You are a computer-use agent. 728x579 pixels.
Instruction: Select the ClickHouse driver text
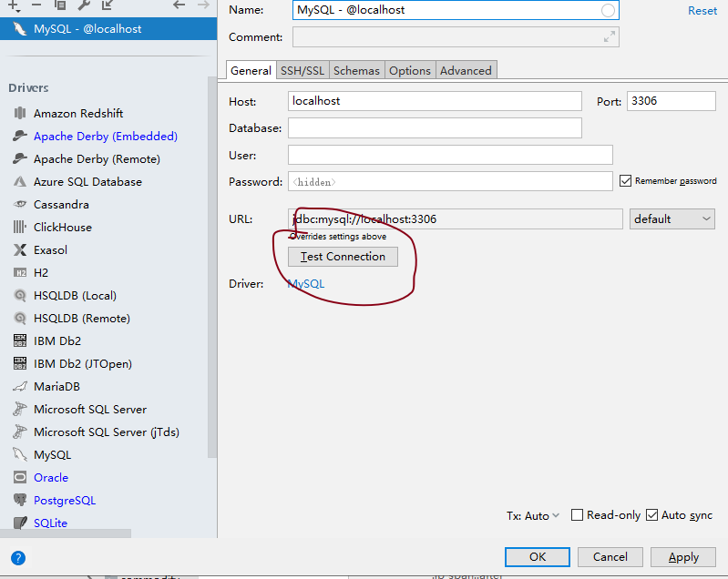[x=63, y=228]
